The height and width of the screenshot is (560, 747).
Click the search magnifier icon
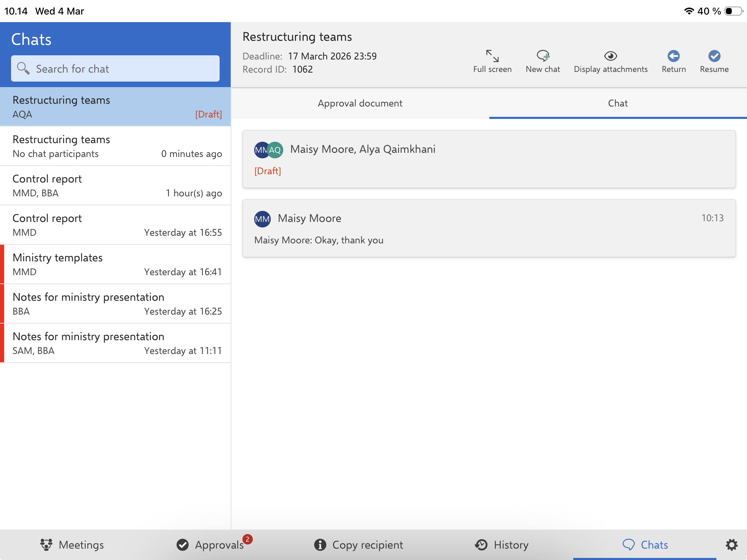23,68
